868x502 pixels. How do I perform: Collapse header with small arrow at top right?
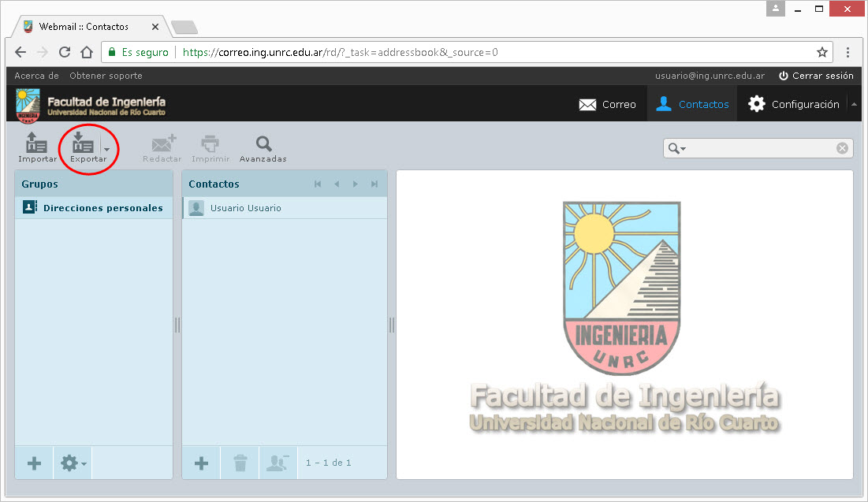tap(854, 104)
